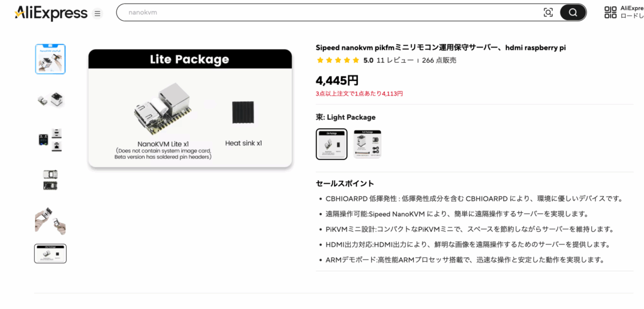Select the last Lite Package thumbnail

[x=50, y=254]
